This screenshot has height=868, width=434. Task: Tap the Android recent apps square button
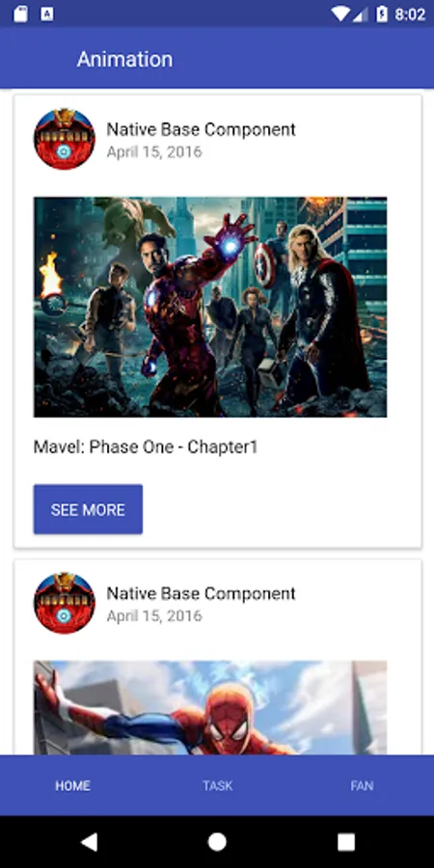pyautogui.click(x=346, y=842)
